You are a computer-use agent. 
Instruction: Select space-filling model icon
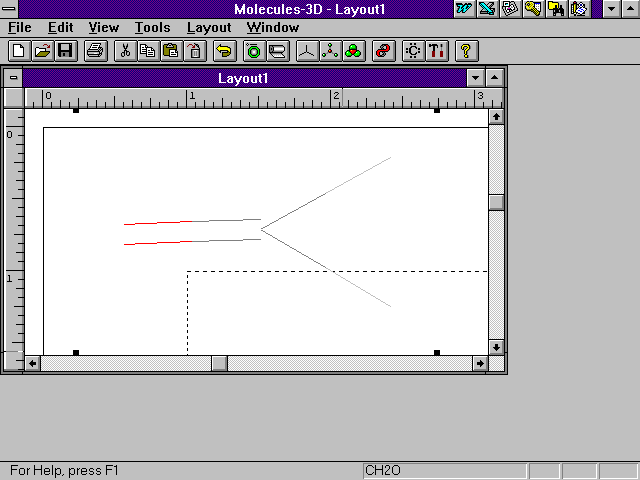(x=353, y=51)
